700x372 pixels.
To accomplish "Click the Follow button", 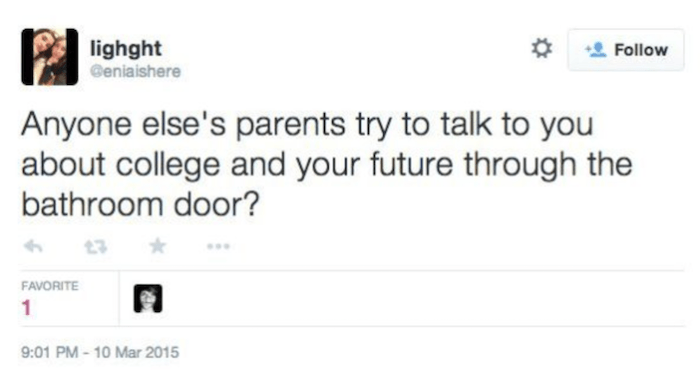I will click(626, 50).
